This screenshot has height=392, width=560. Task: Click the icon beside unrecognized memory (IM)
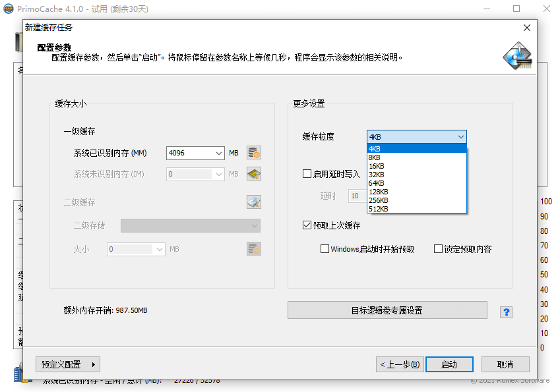point(254,175)
